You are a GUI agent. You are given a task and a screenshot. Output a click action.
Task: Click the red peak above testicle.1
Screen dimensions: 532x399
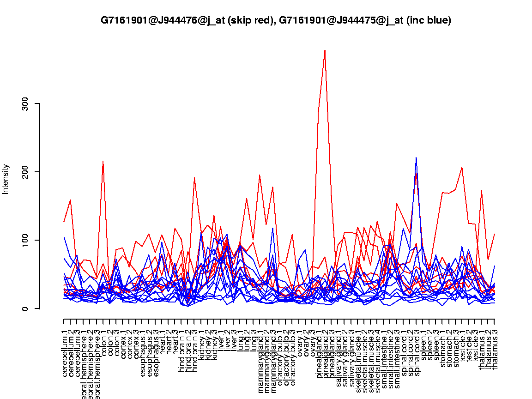point(462,167)
